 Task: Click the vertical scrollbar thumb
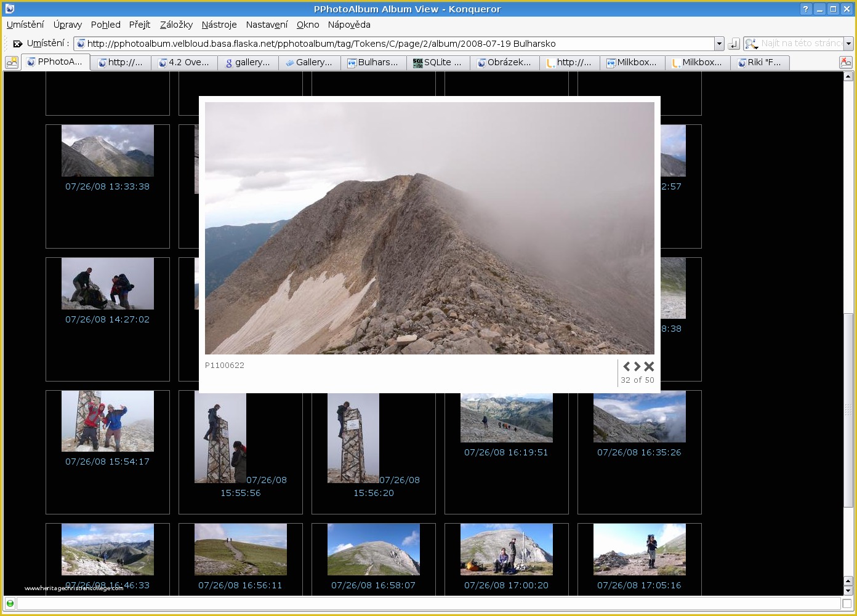tap(848, 410)
